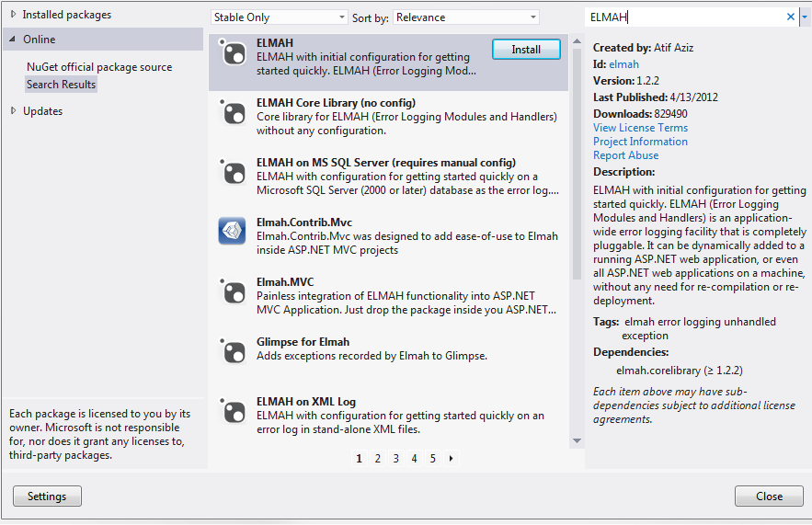Click the ELMAH Core Library package icon
The image size is (812, 525).
(232, 112)
